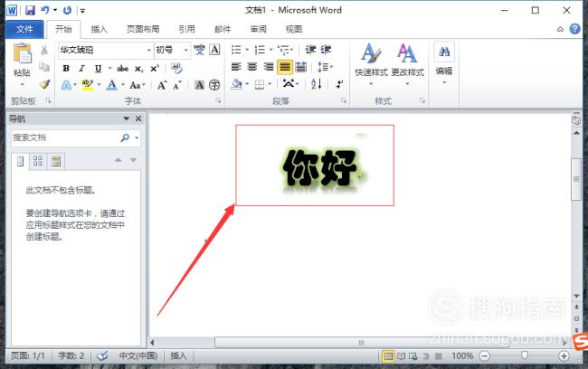
Task: Click the Zoom In plus button
Action: click(x=564, y=355)
